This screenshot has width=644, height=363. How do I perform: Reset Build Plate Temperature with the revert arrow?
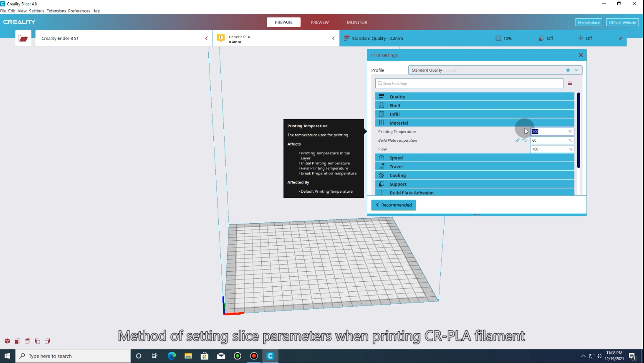click(525, 140)
